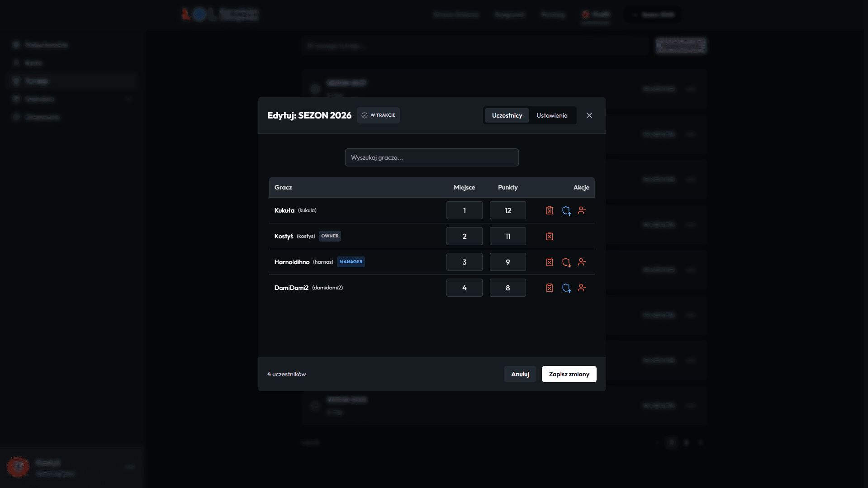Click the clipboard-X icon in DamiDami2's row

click(550, 288)
